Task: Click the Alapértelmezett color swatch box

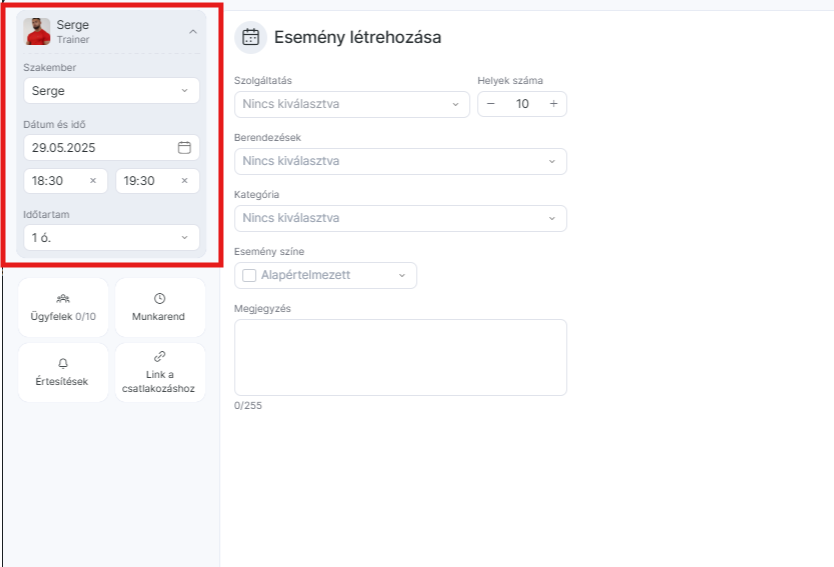Action: pos(249,276)
